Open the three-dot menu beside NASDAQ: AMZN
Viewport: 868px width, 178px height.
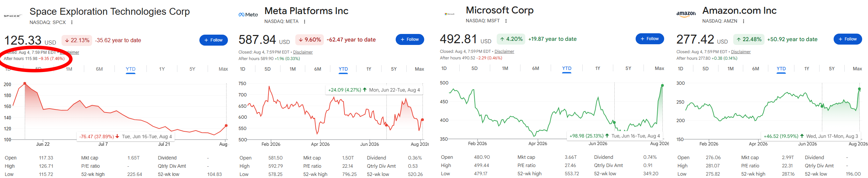744,21
